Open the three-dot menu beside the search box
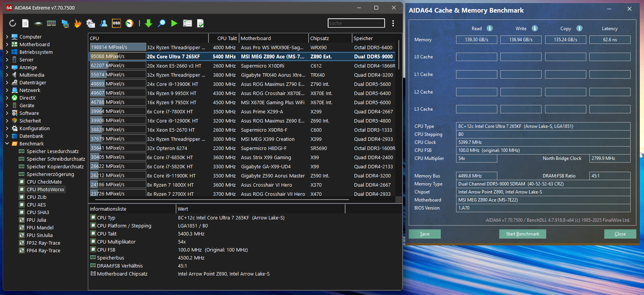The height and width of the screenshot is (295, 644). 393,23
